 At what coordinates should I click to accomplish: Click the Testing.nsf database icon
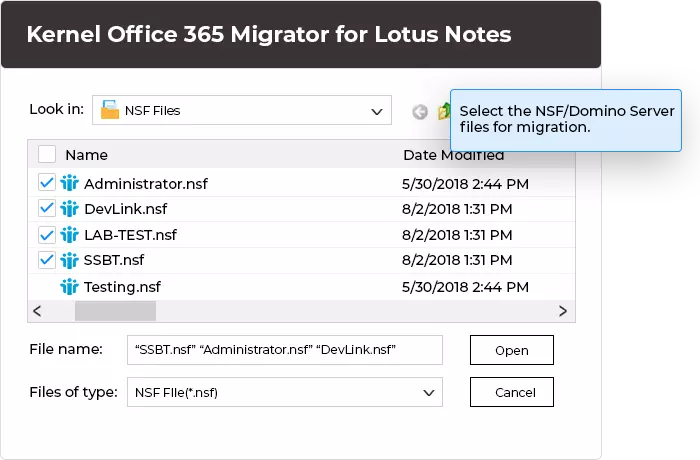(x=69, y=286)
